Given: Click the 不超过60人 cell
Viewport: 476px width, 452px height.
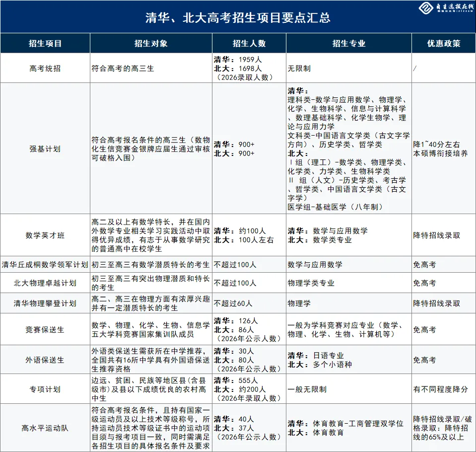Looking at the screenshot, I should [249, 303].
